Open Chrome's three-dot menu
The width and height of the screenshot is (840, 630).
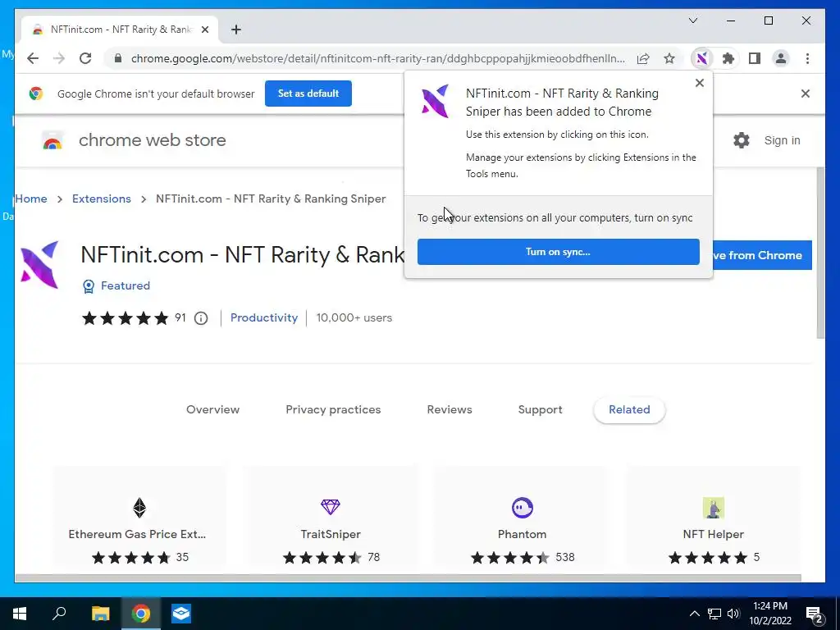[807, 58]
